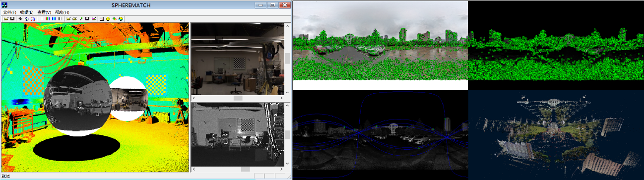644x180 pixels.
Task: Open the 帮助(H) menu
Action: tap(63, 12)
